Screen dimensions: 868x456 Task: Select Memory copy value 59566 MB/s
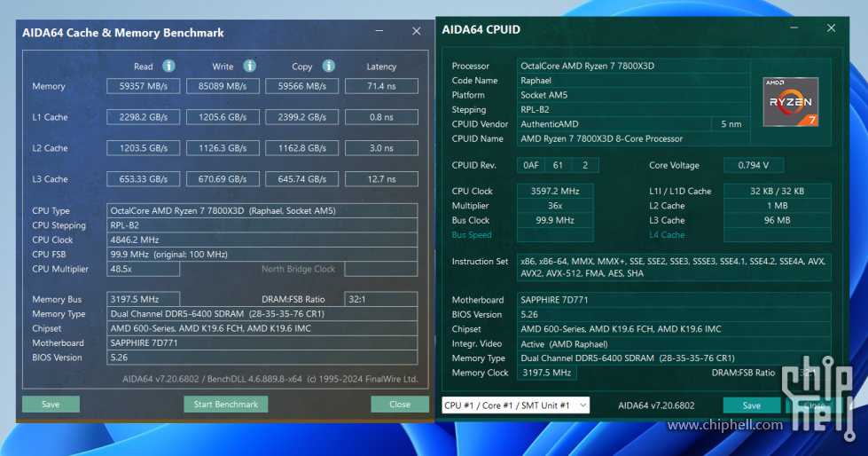coord(301,86)
